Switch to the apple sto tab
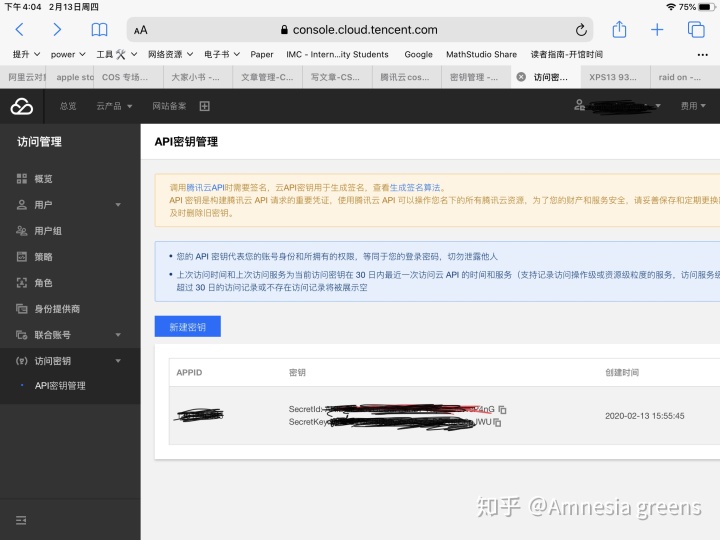The width and height of the screenshot is (720, 540). (71, 77)
